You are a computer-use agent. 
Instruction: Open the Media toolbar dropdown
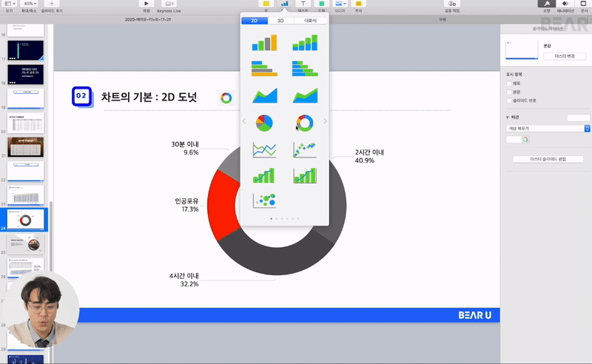(x=340, y=4)
